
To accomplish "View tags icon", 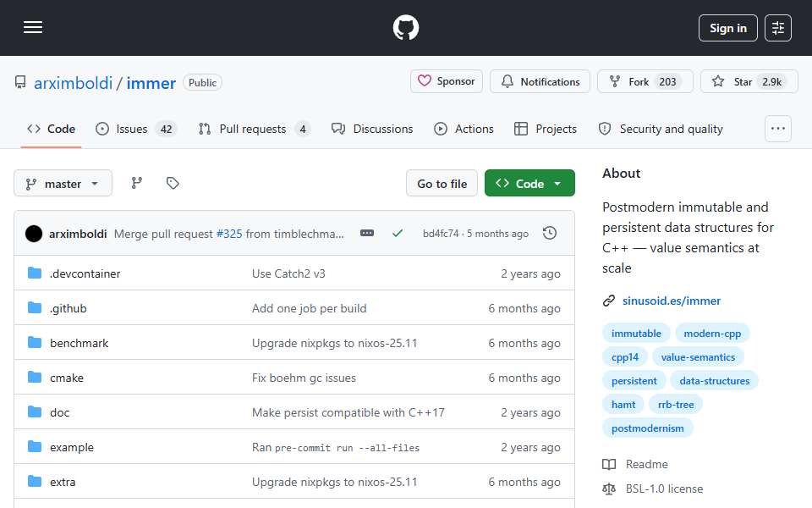I will [173, 183].
